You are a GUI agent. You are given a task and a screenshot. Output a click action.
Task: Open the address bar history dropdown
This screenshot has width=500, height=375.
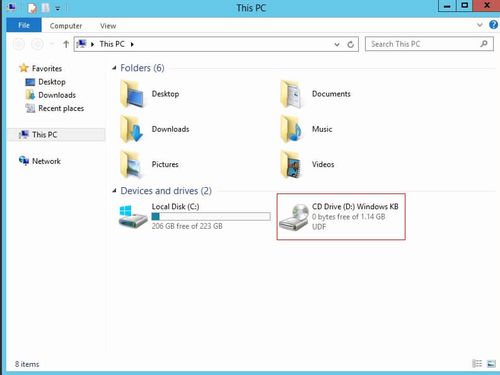337,44
